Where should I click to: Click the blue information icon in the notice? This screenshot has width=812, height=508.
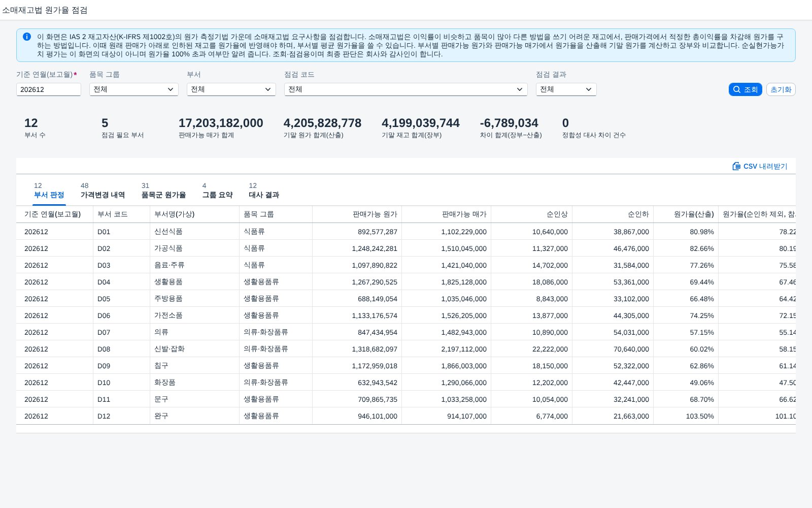(x=27, y=37)
